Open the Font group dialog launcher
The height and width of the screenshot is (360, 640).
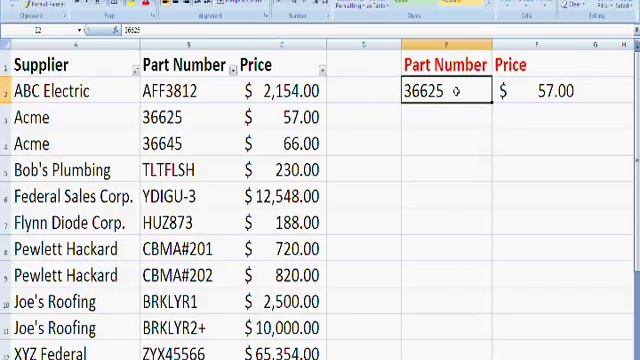153,16
